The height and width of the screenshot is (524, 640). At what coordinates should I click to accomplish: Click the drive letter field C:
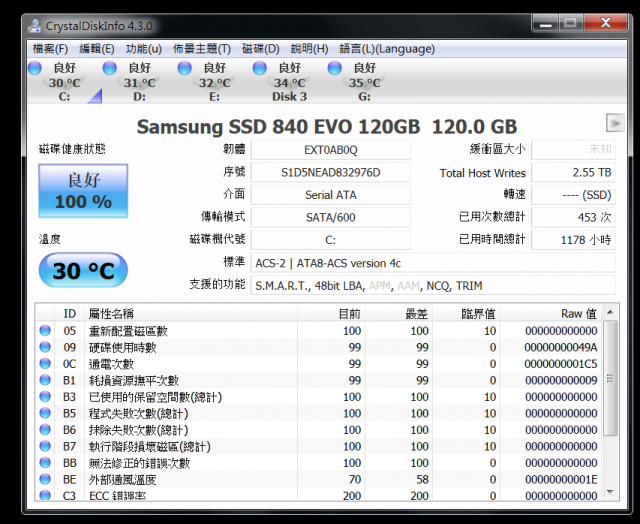pyautogui.click(x=331, y=240)
